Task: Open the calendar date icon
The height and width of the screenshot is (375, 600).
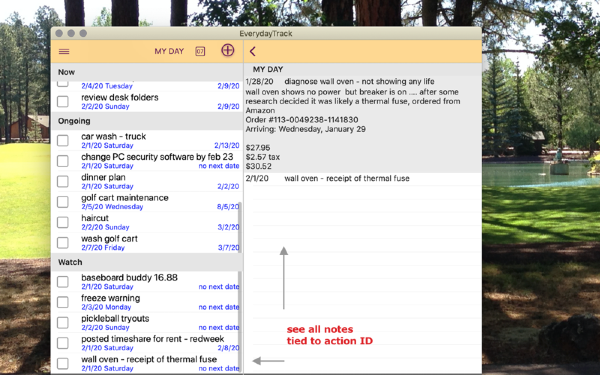Action: tap(200, 51)
